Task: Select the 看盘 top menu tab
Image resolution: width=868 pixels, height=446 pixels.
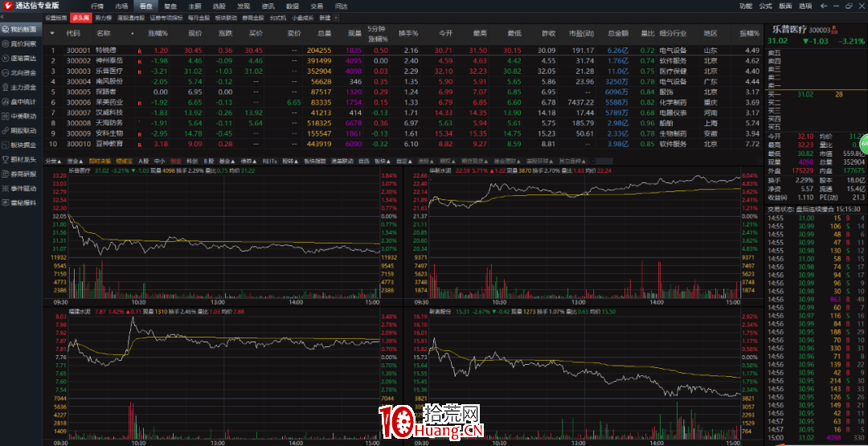Action: 145,6
